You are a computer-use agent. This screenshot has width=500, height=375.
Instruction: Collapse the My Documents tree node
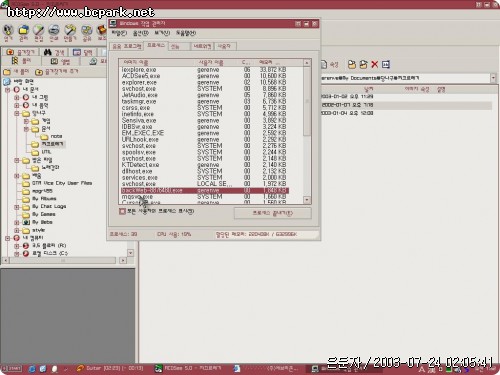point(7,90)
